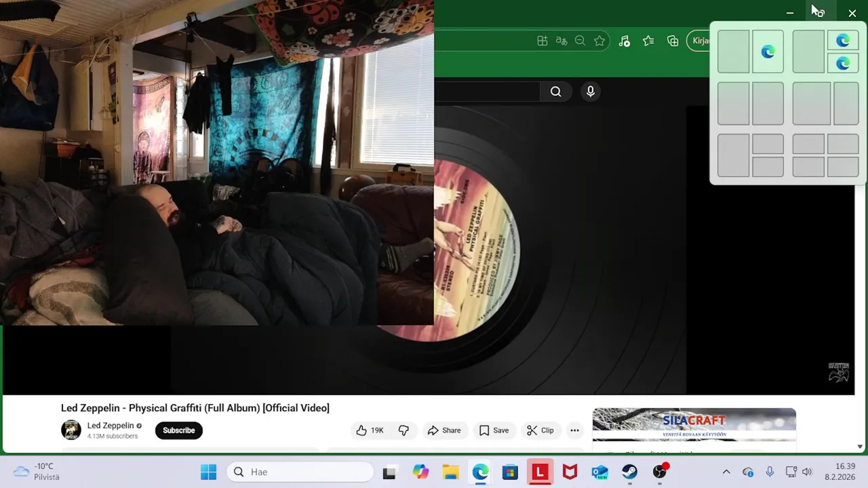Dislike the Physical Graffiti video

pos(403,430)
